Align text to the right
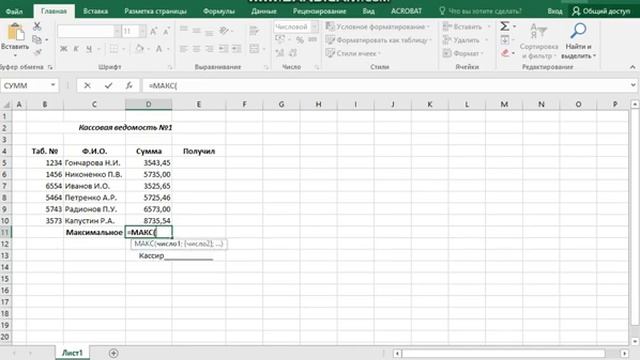The image size is (640, 360). tap(209, 49)
